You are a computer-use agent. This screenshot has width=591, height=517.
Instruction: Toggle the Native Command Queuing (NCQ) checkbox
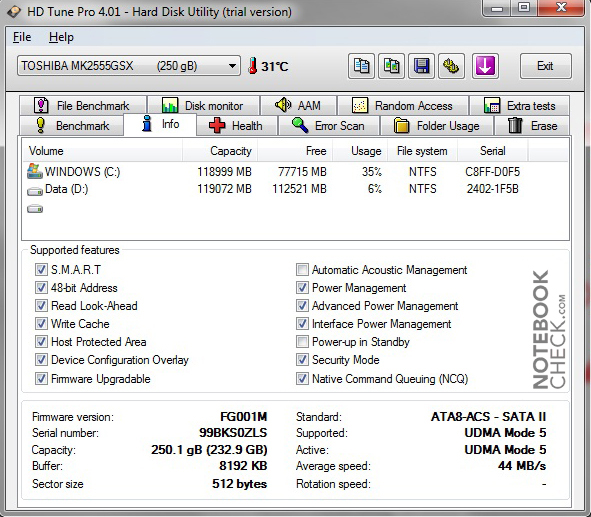pyautogui.click(x=302, y=379)
